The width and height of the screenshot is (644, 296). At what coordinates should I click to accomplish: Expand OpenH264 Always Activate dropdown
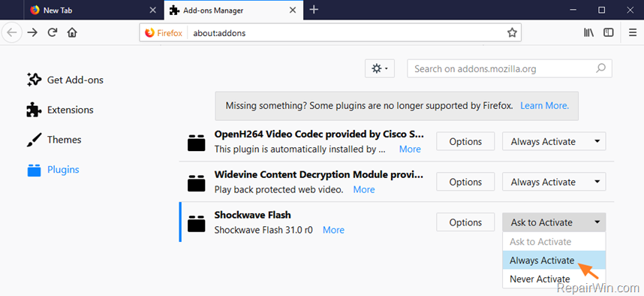click(x=554, y=141)
